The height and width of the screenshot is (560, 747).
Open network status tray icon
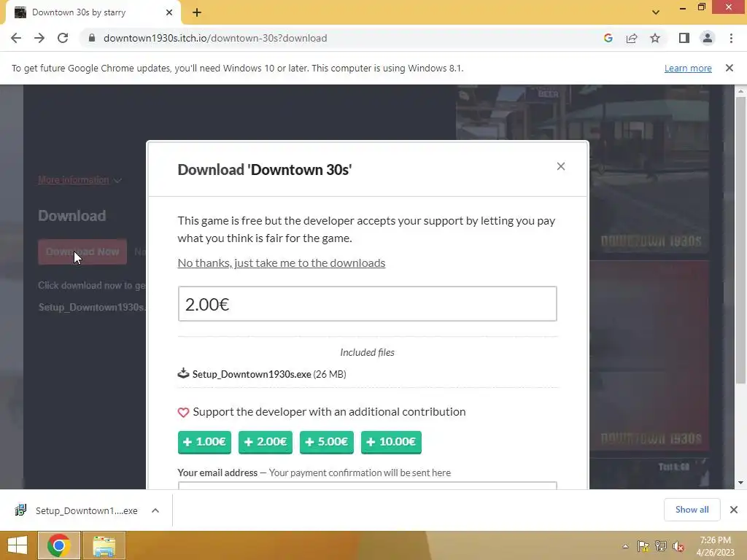(661, 546)
